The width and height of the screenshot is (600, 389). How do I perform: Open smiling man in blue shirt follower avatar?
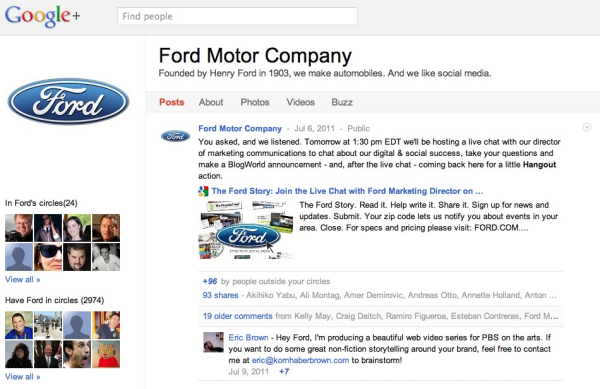pos(19,325)
